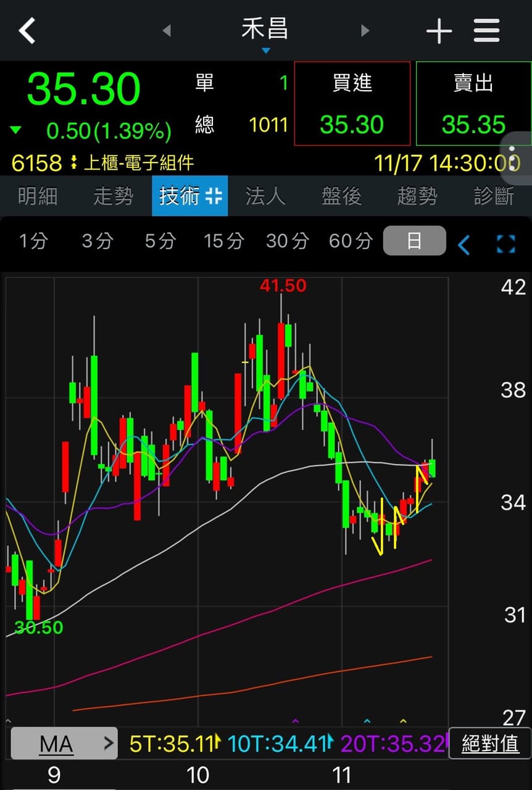Tap the timestamp 11/17 14:30:00
Viewport: 532px width, 790px height.
coord(447,163)
